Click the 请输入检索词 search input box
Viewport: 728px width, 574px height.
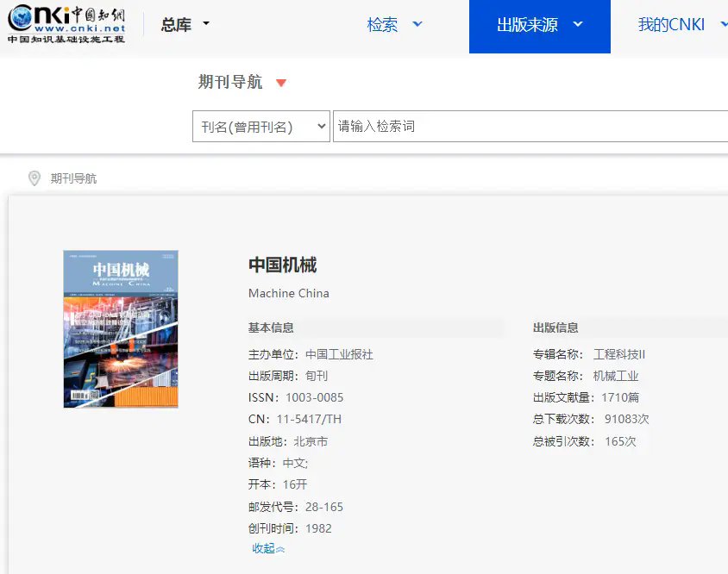(x=530, y=126)
